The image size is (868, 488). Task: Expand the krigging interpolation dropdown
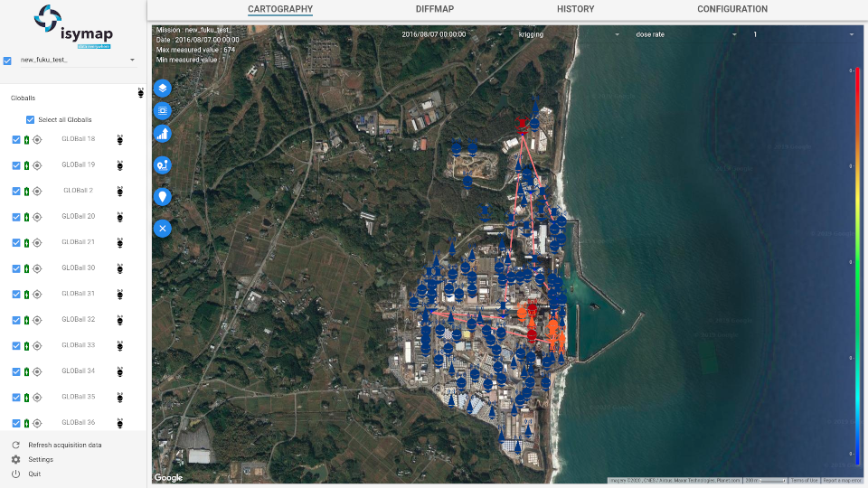click(x=568, y=34)
